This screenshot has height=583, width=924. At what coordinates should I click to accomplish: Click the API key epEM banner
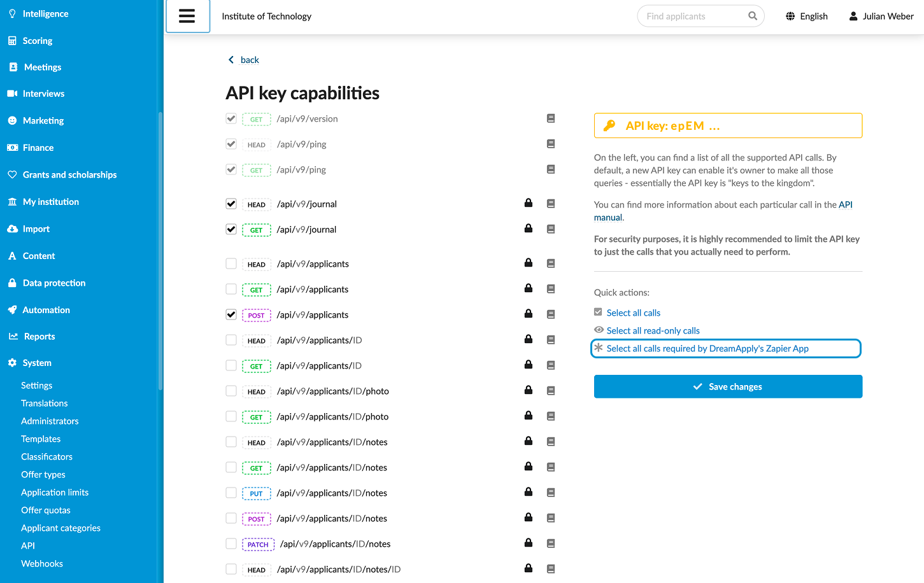[x=728, y=125]
